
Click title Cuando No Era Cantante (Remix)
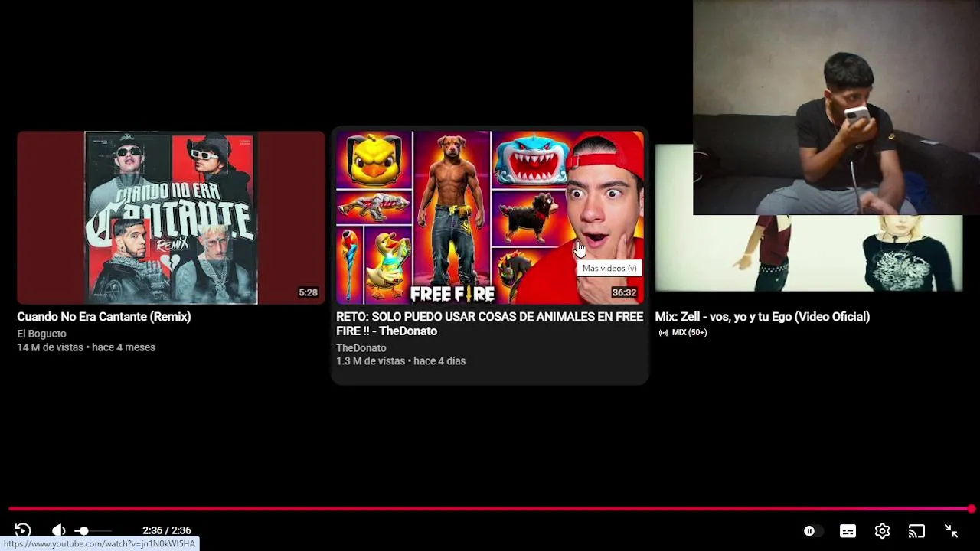click(104, 316)
